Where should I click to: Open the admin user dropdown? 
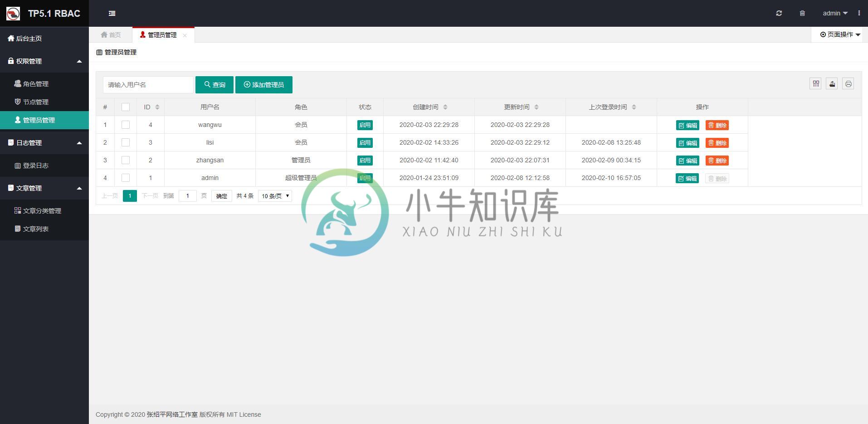(x=835, y=14)
